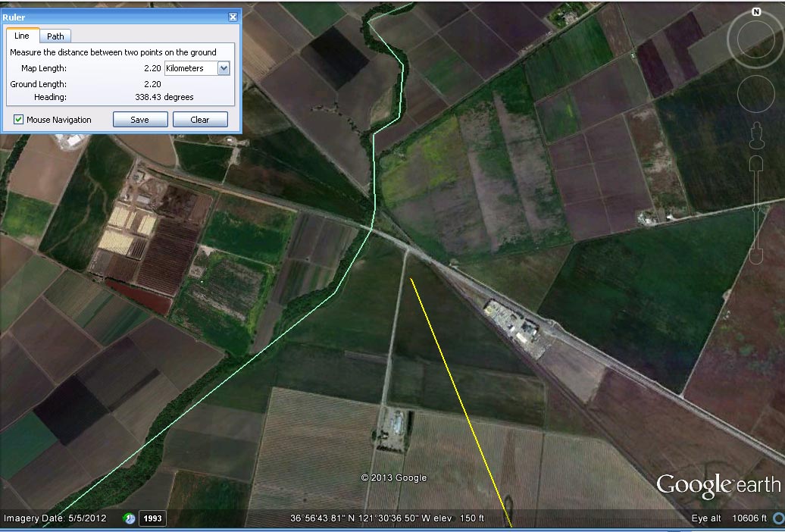
Task: Toggle the Mouse Navigation checkbox
Action: coord(18,119)
